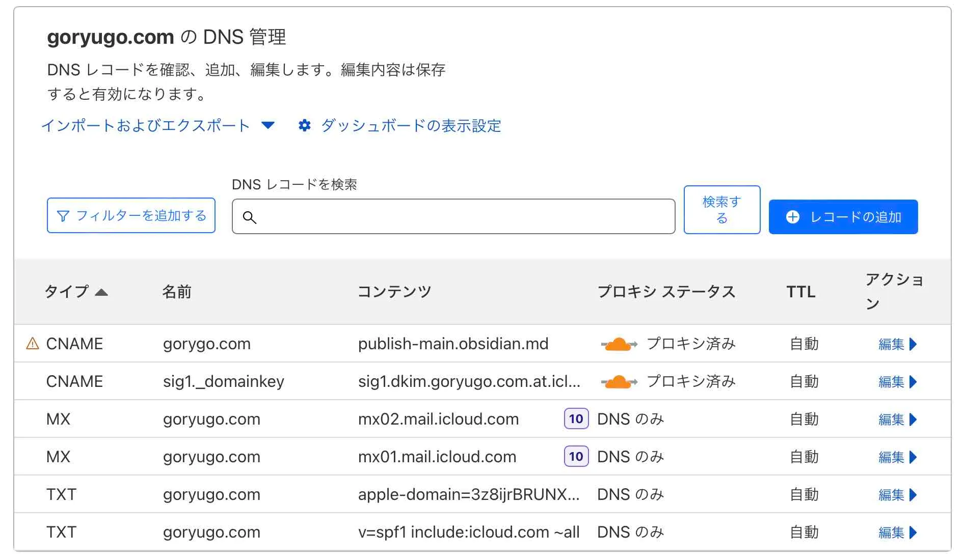Click the gorygo.com name cell
963x560 pixels.
point(207,344)
